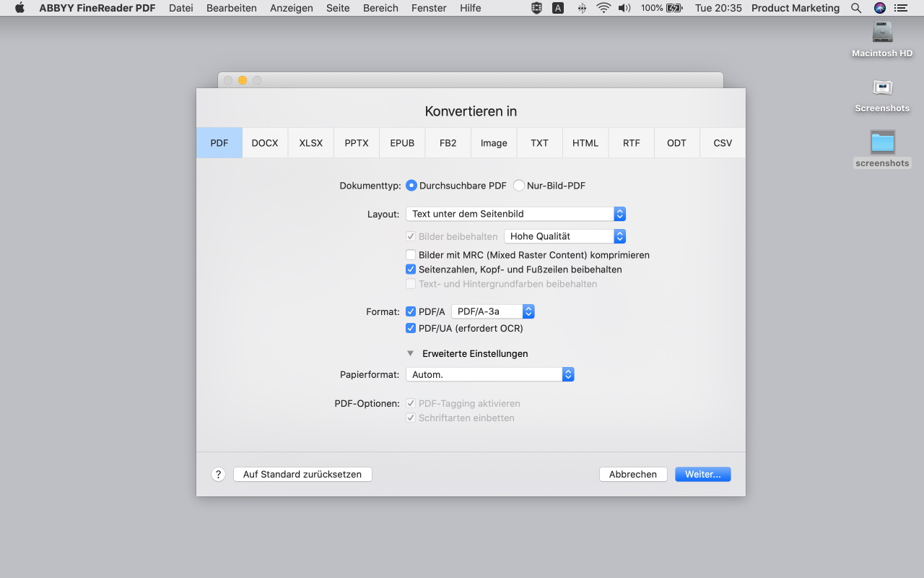Open Spotlight search magnifier icon
The width and height of the screenshot is (924, 578).
click(x=856, y=8)
